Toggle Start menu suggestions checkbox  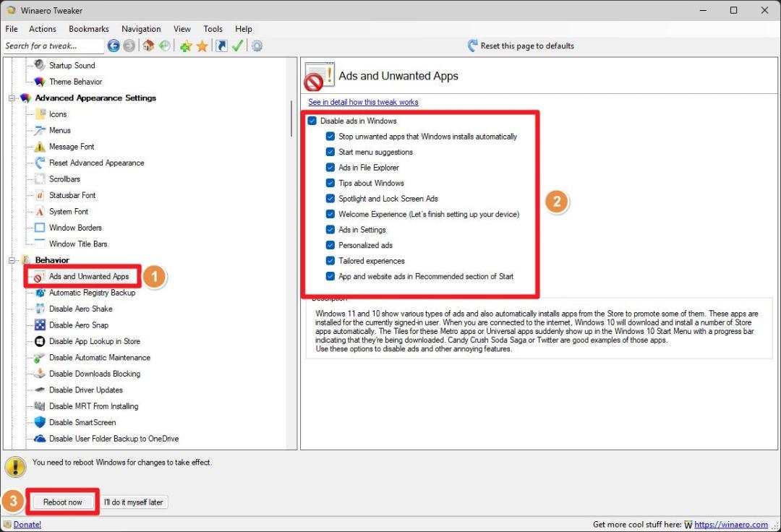(330, 152)
